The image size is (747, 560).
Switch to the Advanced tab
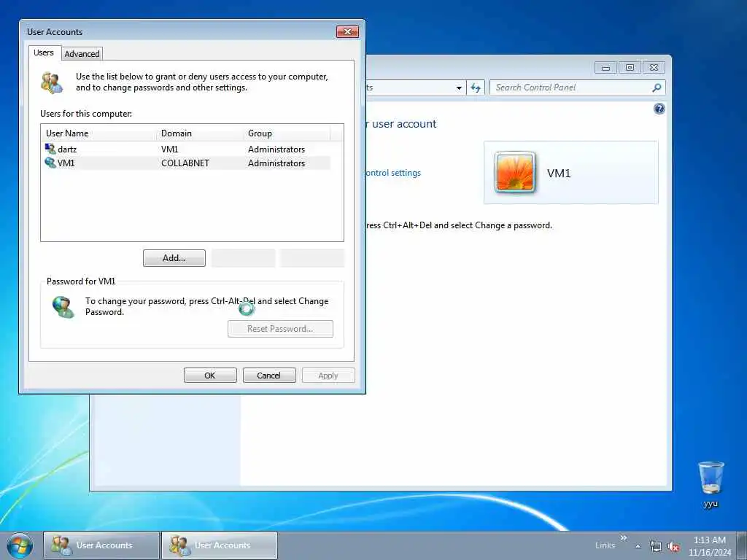(x=82, y=54)
